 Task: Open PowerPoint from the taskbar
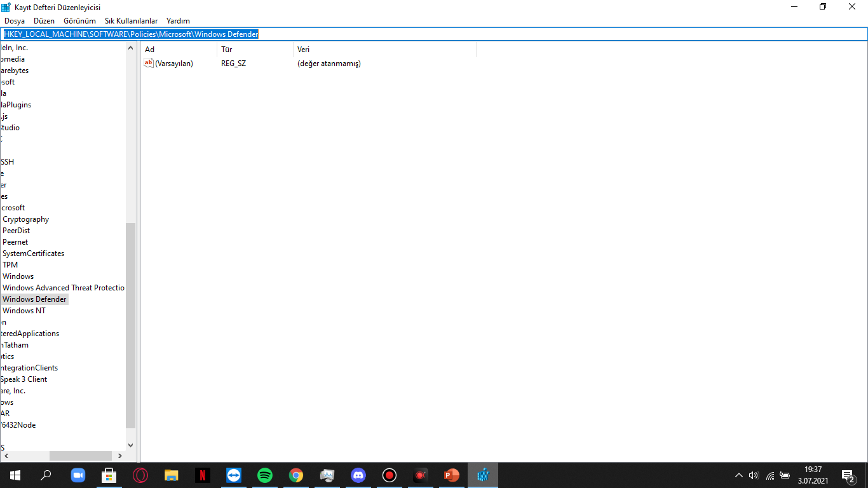[452, 475]
